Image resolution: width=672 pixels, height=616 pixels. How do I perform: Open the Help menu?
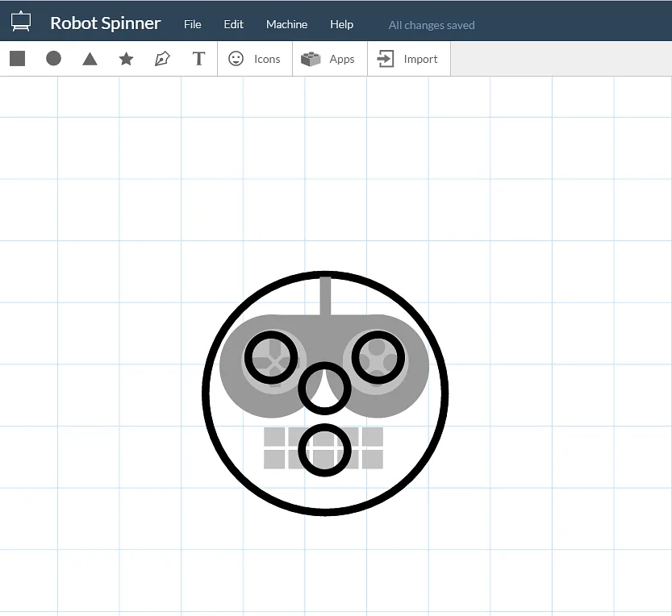point(341,24)
